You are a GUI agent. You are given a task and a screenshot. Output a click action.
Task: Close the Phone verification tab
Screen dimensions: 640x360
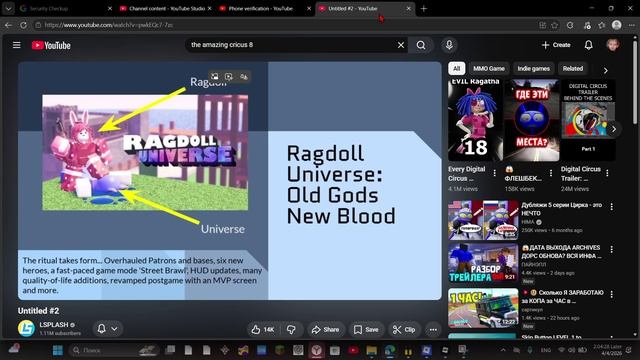click(309, 9)
